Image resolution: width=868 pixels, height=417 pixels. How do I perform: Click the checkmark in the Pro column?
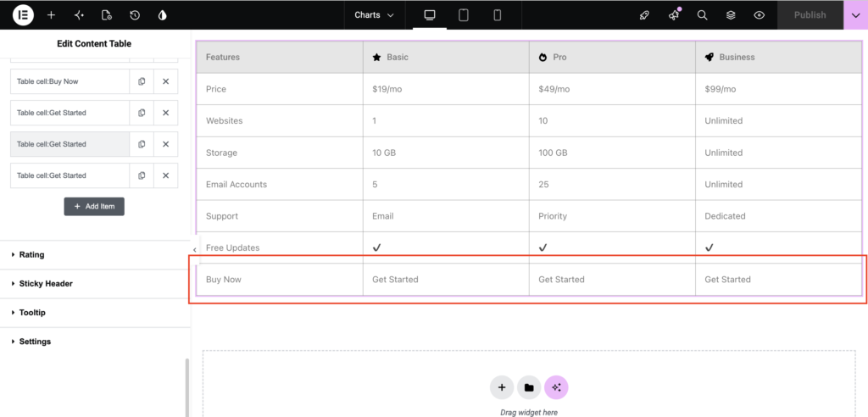click(x=543, y=247)
